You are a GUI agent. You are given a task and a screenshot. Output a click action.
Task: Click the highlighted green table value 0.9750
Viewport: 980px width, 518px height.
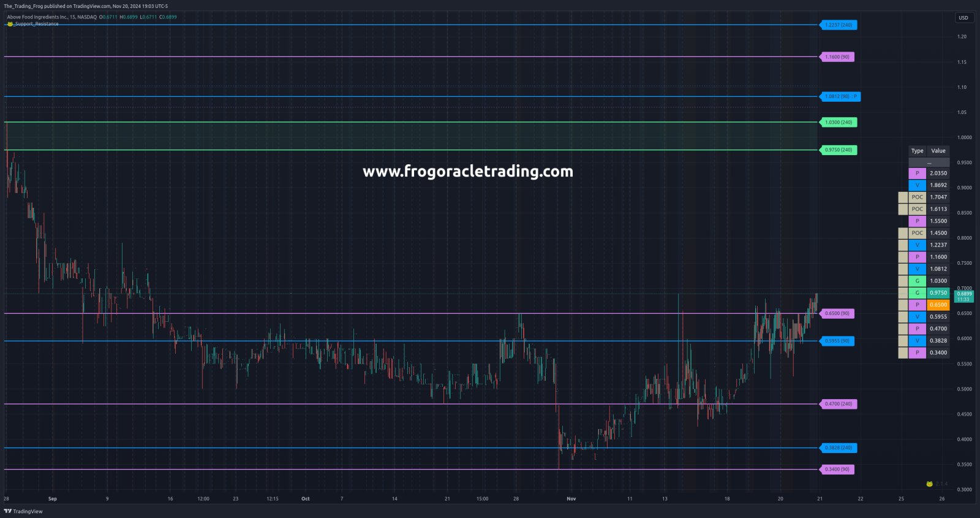[x=938, y=293]
